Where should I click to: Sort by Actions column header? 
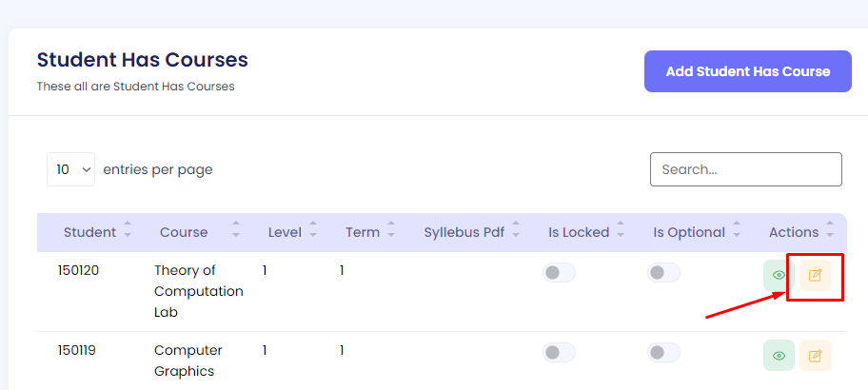pyautogui.click(x=794, y=232)
